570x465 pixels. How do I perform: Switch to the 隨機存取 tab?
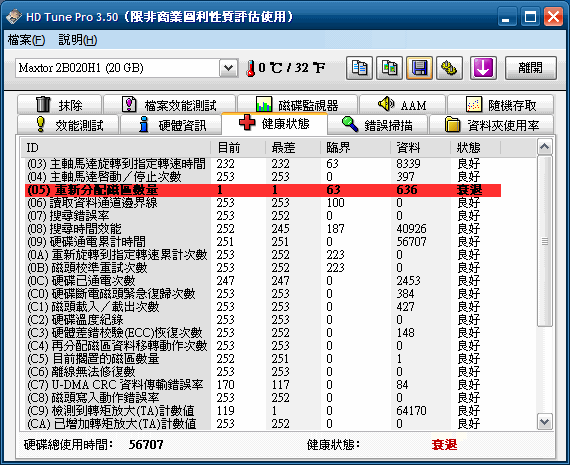coord(501,105)
